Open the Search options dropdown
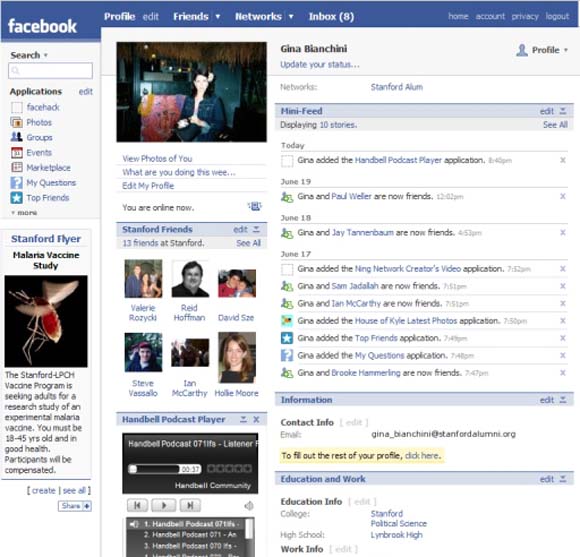 pos(46,55)
